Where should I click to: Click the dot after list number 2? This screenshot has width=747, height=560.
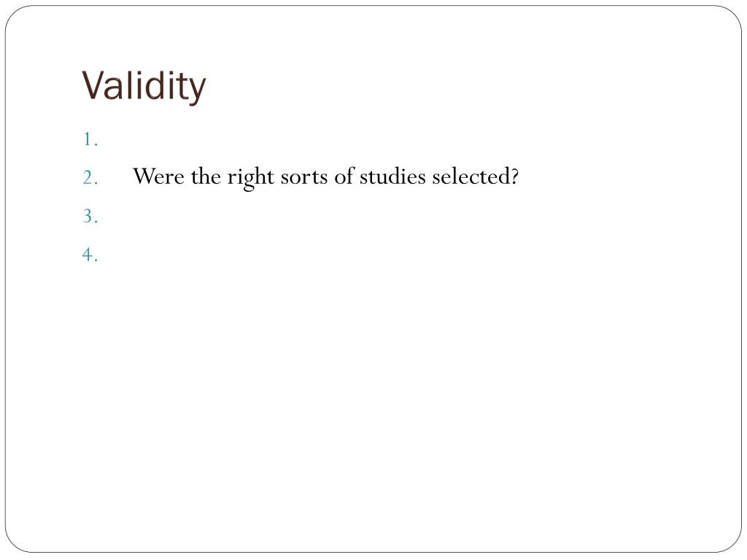(96, 182)
